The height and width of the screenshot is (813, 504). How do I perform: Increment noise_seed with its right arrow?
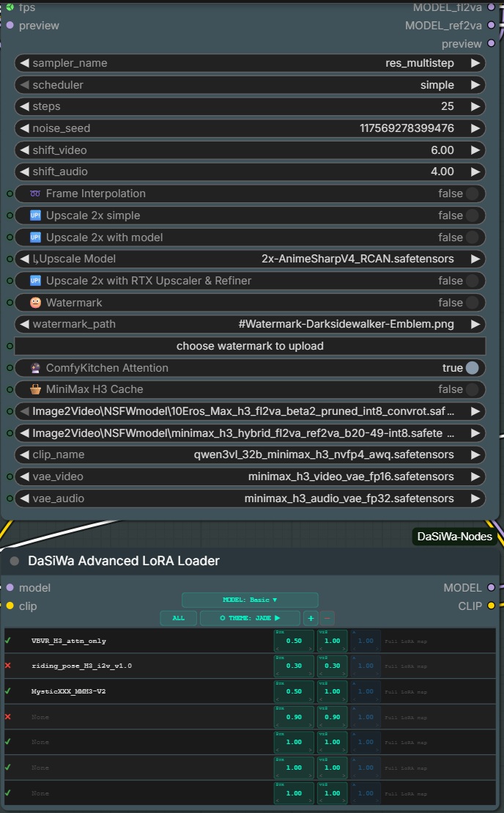pos(475,128)
